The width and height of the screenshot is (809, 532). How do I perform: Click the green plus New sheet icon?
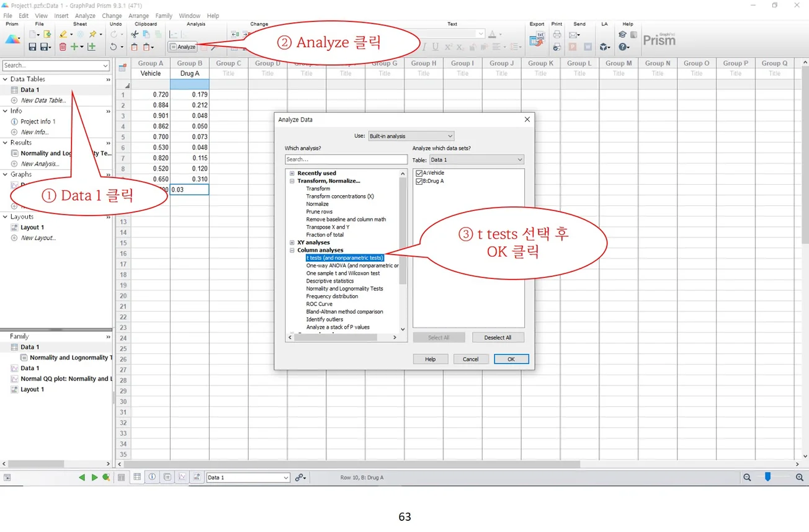tap(74, 47)
